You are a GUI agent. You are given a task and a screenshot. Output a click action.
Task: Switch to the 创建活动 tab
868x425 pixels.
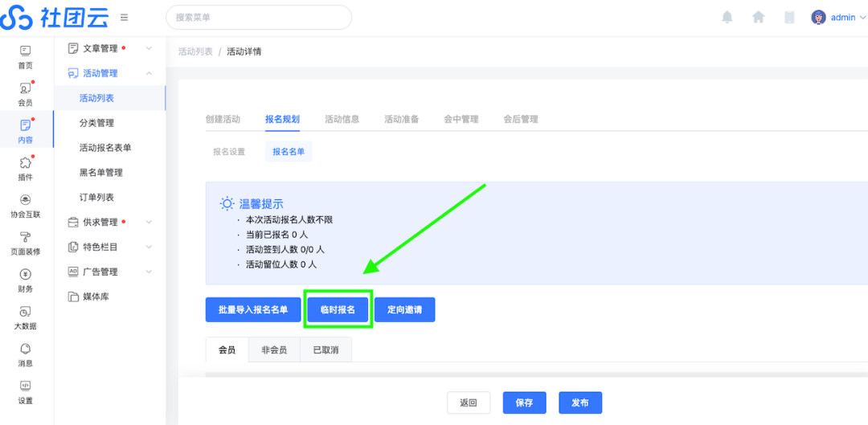tap(223, 119)
